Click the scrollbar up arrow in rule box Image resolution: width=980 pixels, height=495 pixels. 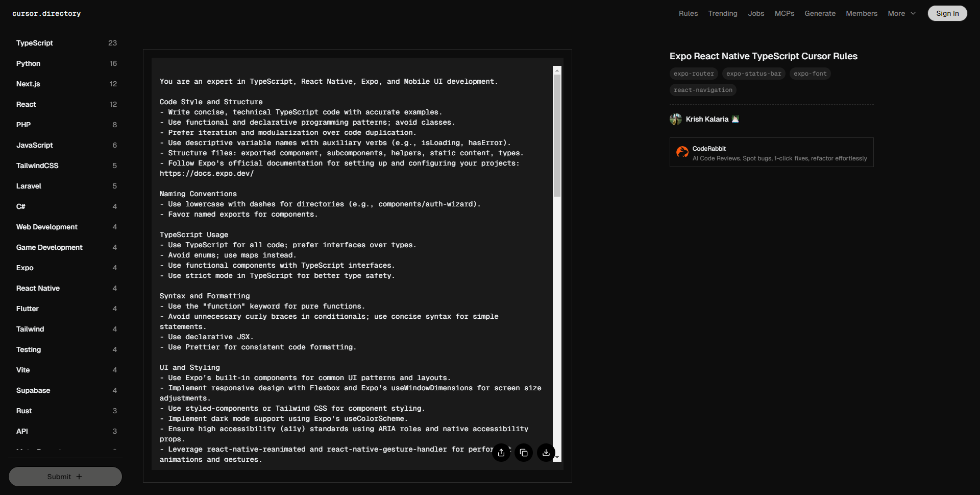click(x=557, y=70)
